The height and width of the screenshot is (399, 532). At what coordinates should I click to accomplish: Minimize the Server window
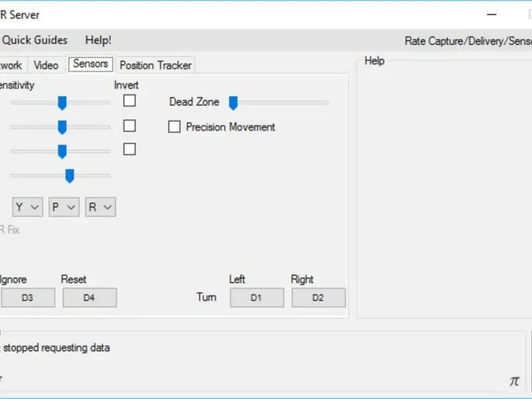point(491,14)
